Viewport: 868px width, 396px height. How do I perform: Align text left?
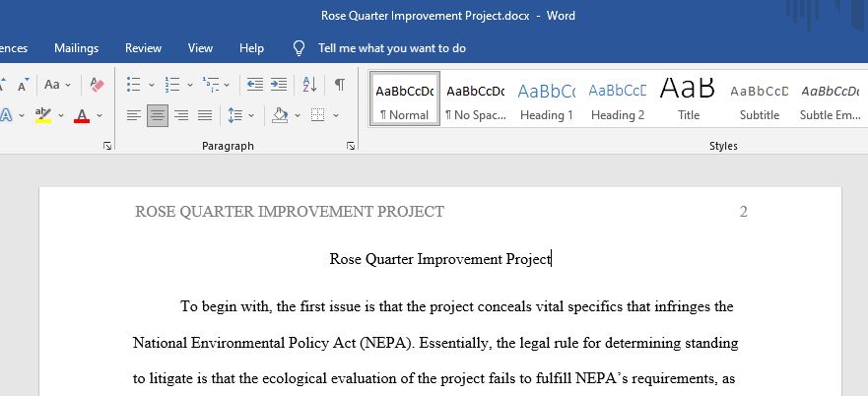(133, 115)
